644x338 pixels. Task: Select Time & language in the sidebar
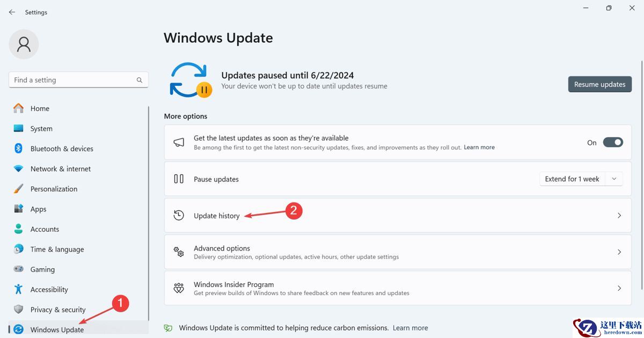[57, 249]
